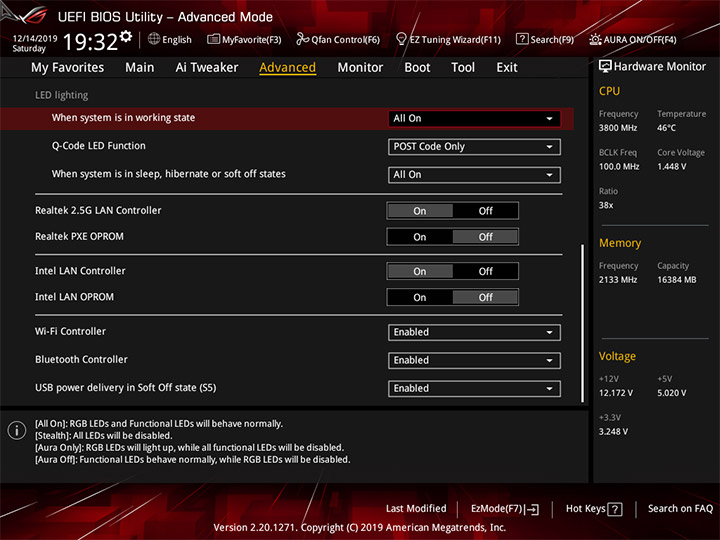Click the settings list vertical scrollbar

point(583,323)
